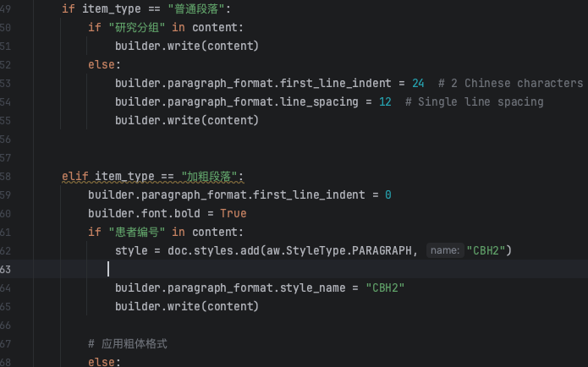Click gutter line number 63

(5, 270)
